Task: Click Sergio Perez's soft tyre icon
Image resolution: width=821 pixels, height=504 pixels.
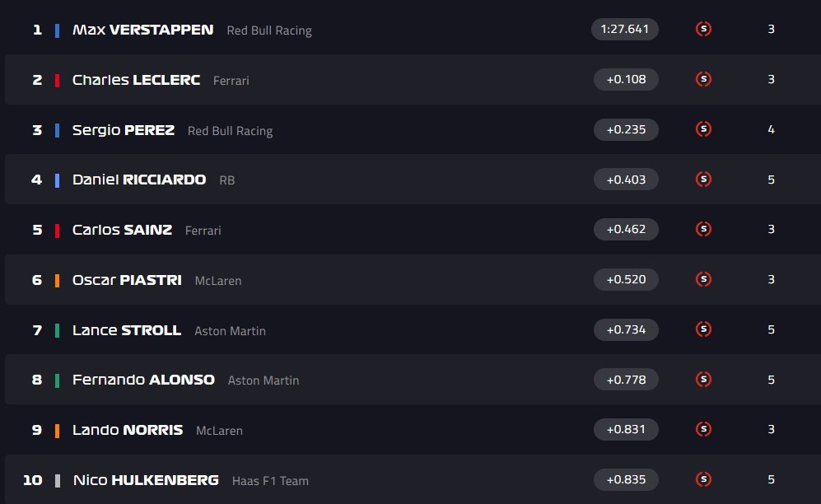Action: click(703, 129)
